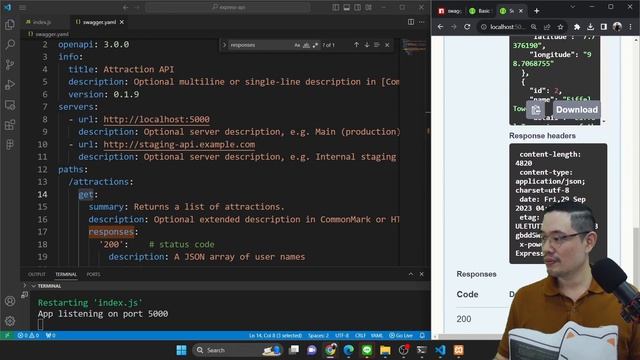The width and height of the screenshot is (640, 360).
Task: Change the CRLF end-of-line setting
Action: pos(360,336)
